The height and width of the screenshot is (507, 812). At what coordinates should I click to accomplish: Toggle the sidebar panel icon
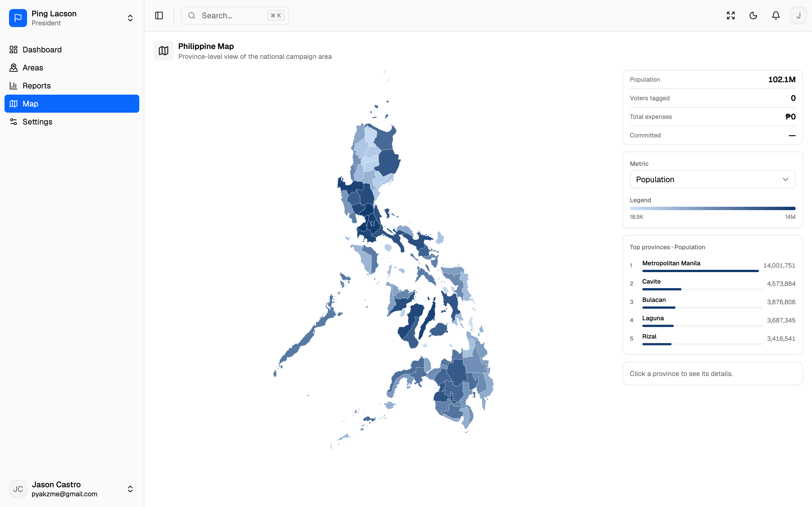click(159, 15)
